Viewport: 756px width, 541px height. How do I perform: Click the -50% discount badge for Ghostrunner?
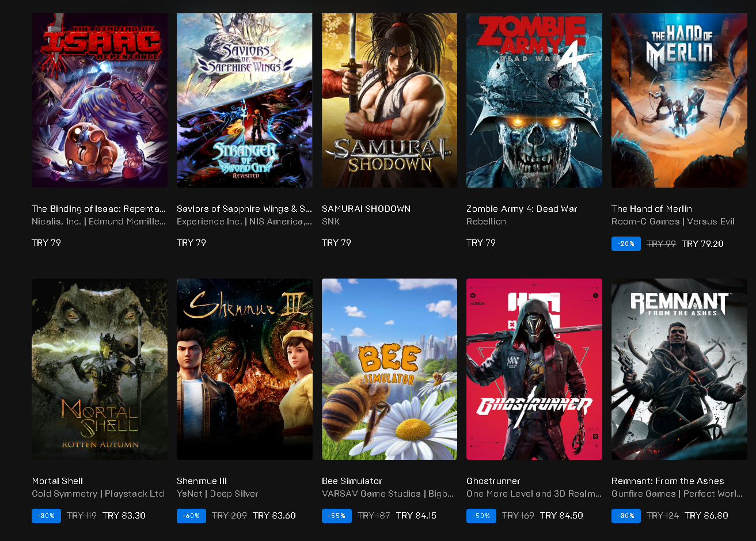click(481, 516)
